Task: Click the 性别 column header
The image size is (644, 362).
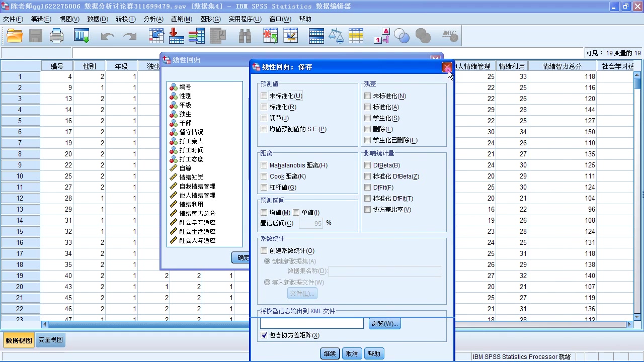Action: 90,66
